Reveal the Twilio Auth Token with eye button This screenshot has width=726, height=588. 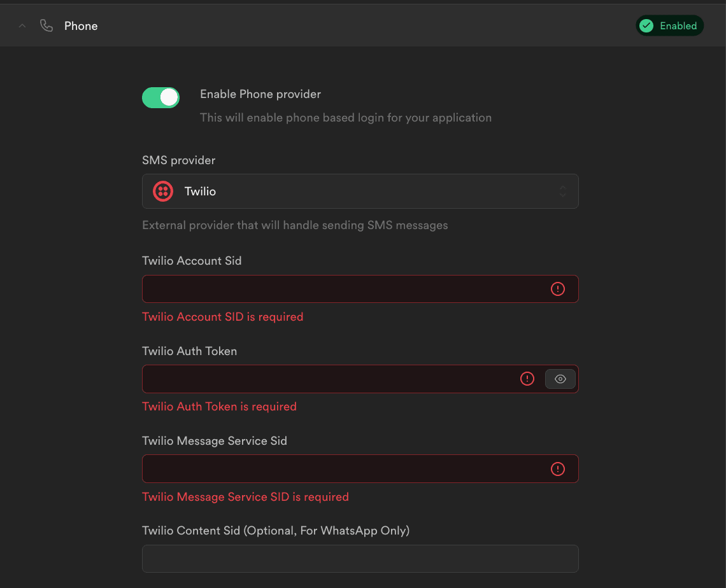pos(560,379)
